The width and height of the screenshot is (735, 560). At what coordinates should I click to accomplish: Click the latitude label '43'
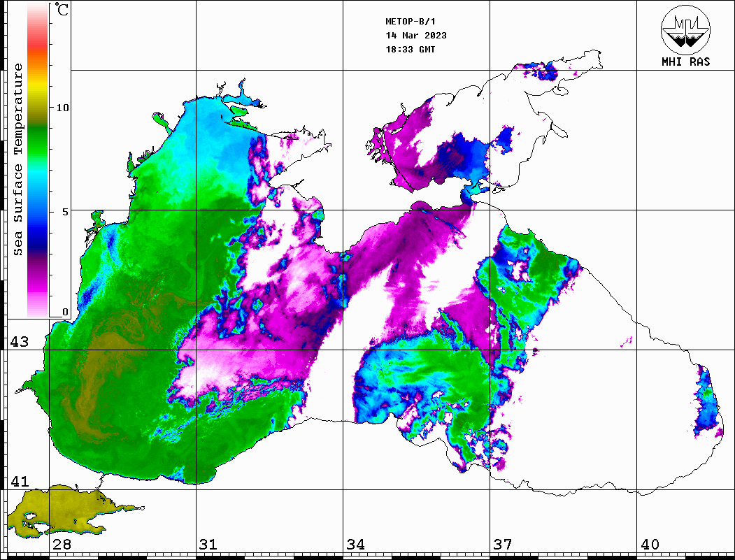(x=19, y=342)
